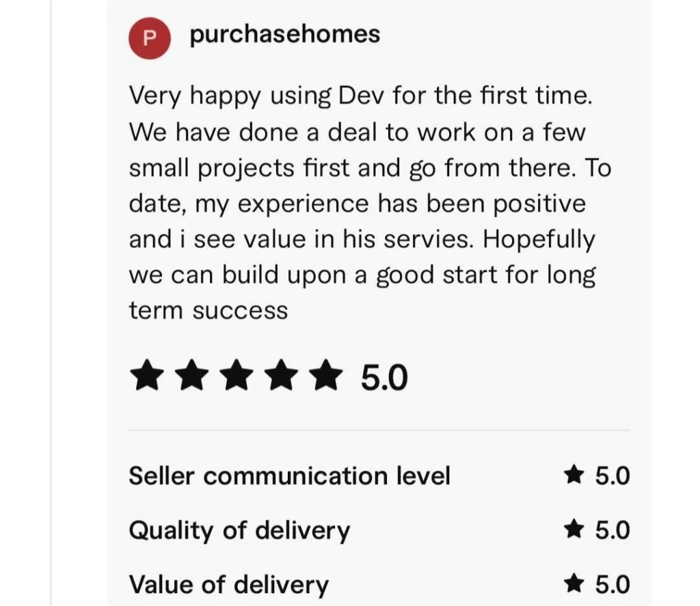The image size is (700, 606).
Task: Click the Seller communication level label
Action: 289,476
